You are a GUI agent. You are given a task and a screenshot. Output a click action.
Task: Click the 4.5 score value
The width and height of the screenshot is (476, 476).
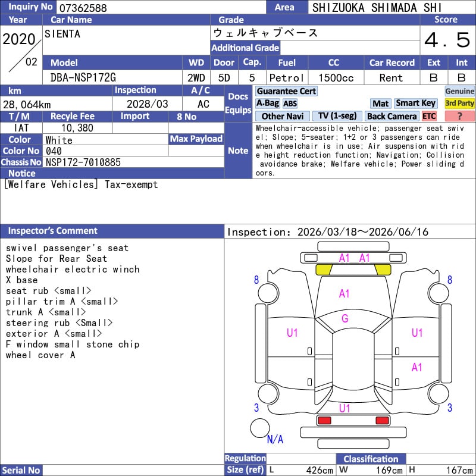point(447,40)
